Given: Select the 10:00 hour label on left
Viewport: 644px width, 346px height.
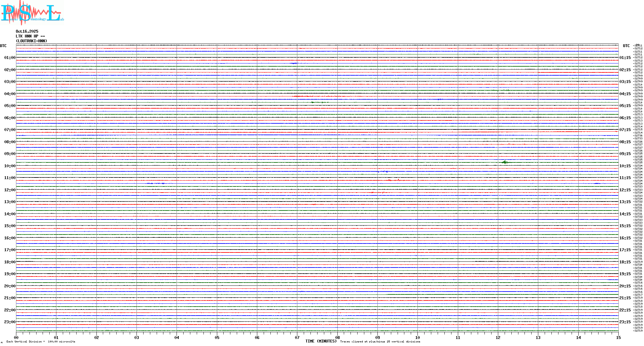Looking at the screenshot, I should (10, 166).
